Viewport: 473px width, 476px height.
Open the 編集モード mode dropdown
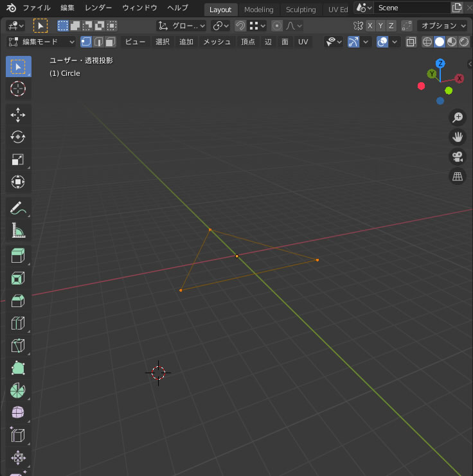tap(42, 42)
